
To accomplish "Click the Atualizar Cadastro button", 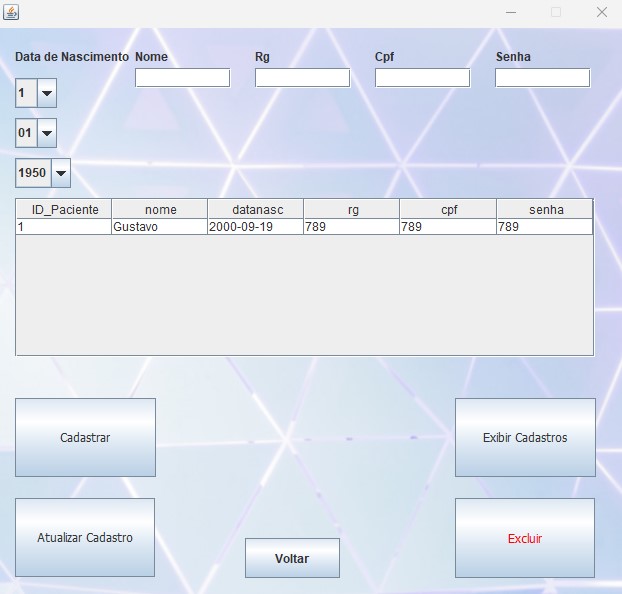I will (x=85, y=537).
